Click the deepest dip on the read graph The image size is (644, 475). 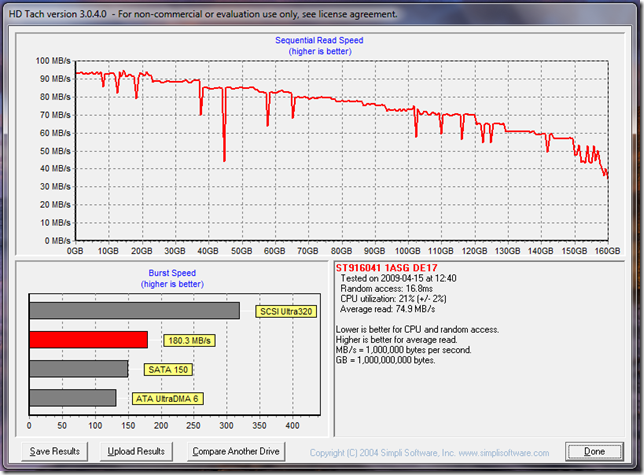[224, 157]
